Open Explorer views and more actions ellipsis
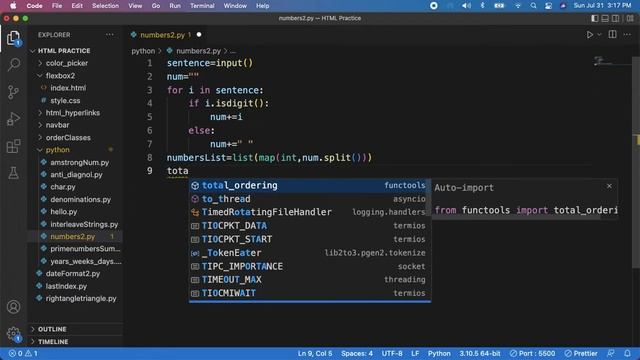This screenshot has height=360, width=640. coord(110,35)
